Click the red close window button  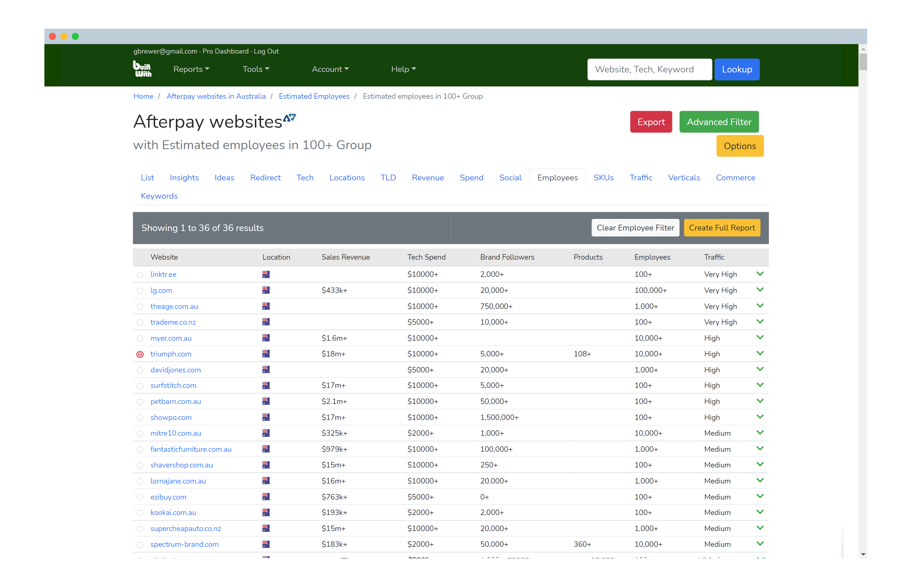point(52,36)
